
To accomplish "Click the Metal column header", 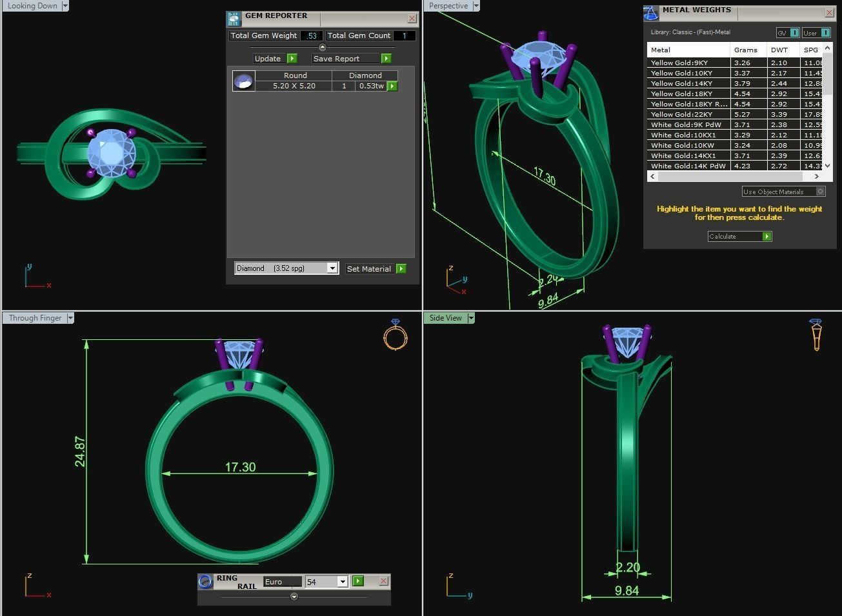I will point(688,50).
